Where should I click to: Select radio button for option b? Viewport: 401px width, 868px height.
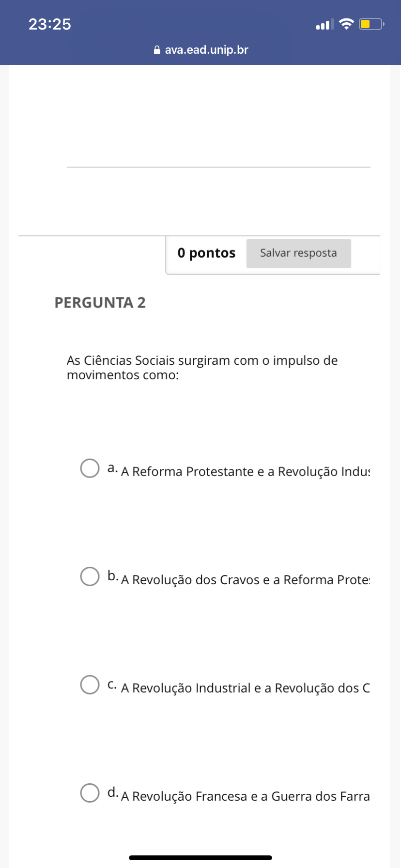pos(90,576)
